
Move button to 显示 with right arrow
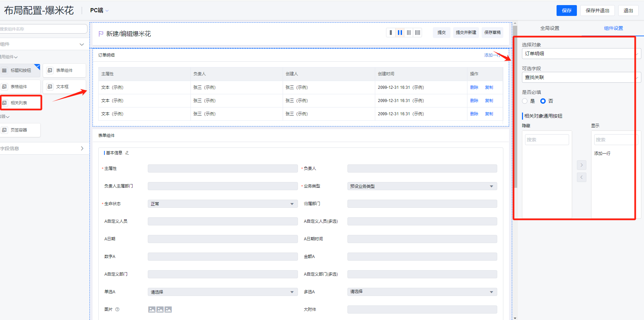point(582,165)
